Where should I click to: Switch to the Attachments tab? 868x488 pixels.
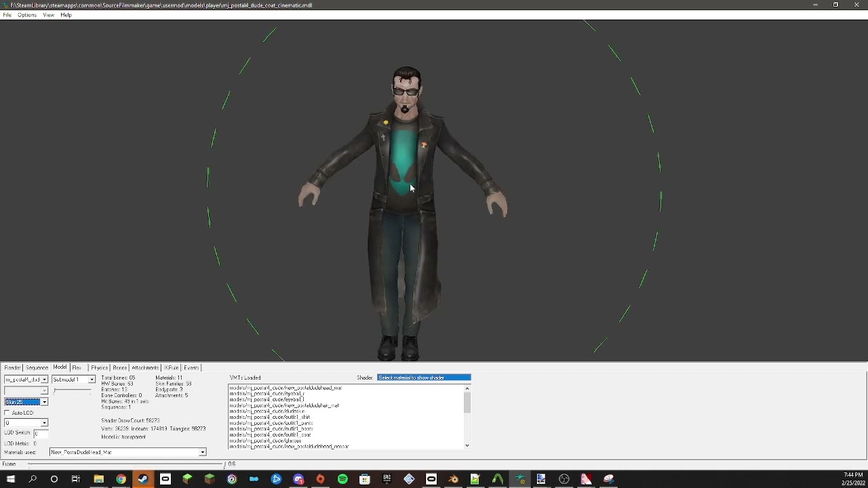(145, 367)
